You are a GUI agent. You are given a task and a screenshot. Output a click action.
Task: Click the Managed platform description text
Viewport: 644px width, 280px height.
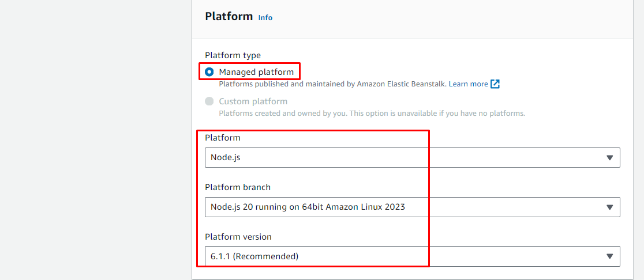(332, 84)
